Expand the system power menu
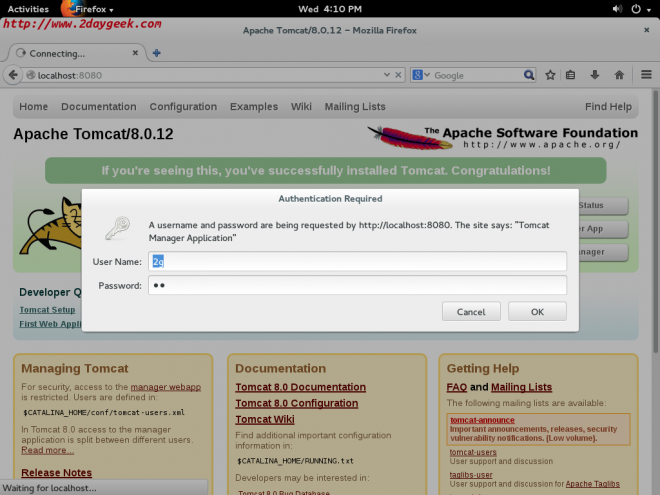 point(640,9)
